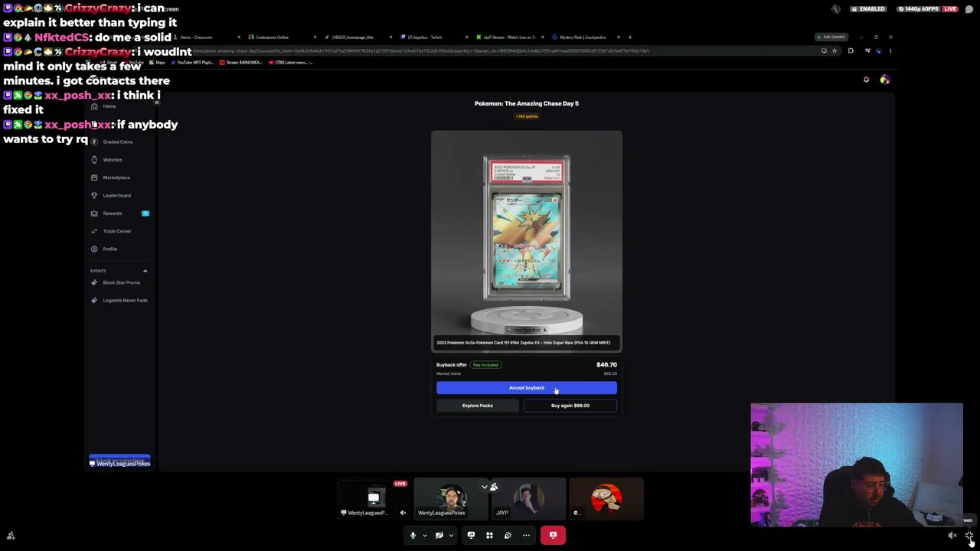Select the red-hooded avatar participant tile

[x=606, y=498]
